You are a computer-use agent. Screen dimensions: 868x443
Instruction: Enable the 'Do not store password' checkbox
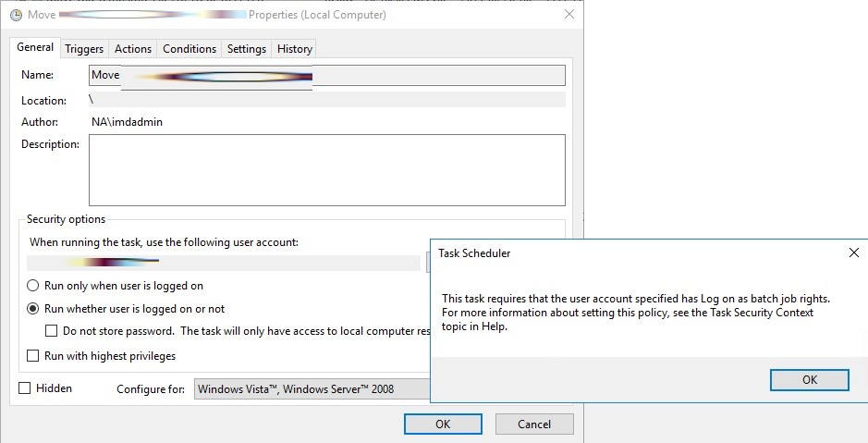point(52,331)
